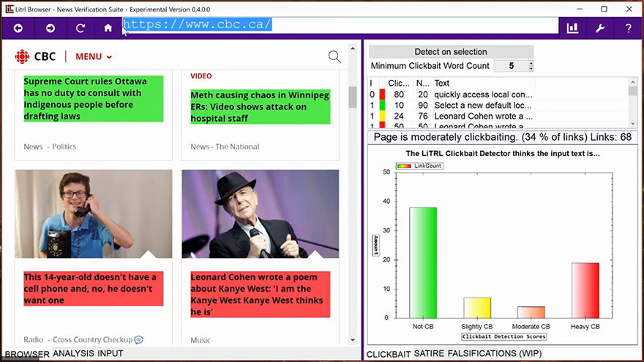Click the question mark help icon
This screenshot has width=644, height=362.
tap(628, 28)
